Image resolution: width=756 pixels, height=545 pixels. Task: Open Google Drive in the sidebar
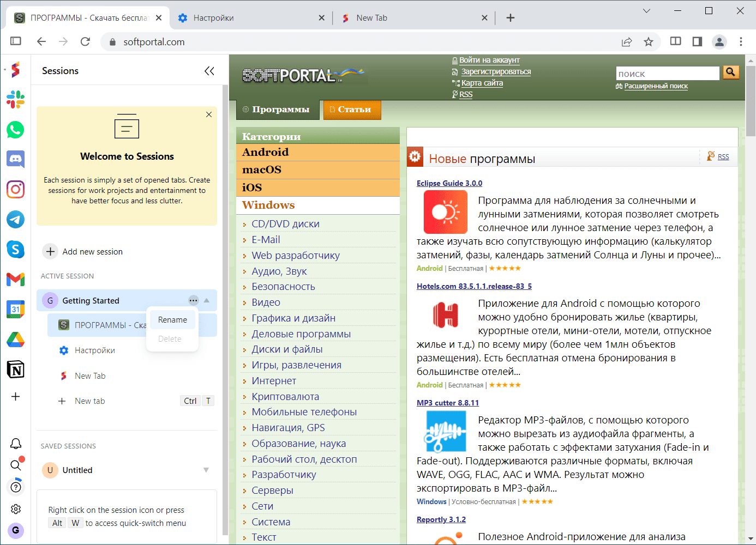tap(15, 340)
